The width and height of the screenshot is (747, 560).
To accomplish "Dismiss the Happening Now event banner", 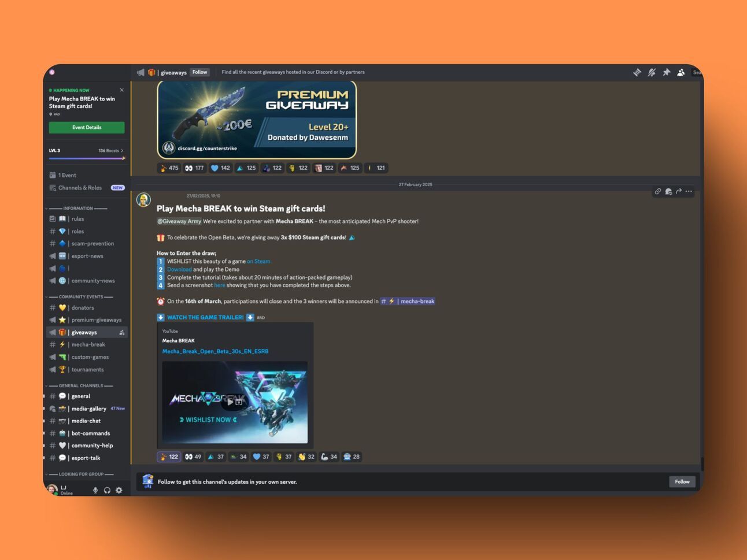I will pos(121,90).
